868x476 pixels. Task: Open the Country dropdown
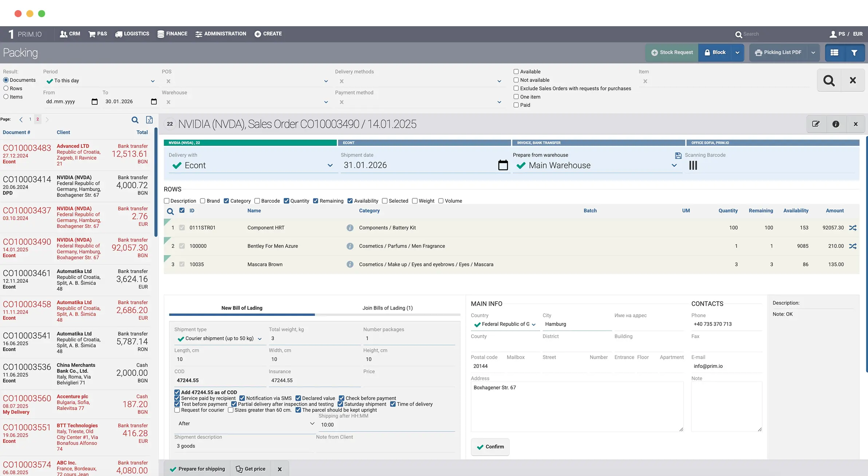[x=533, y=325]
